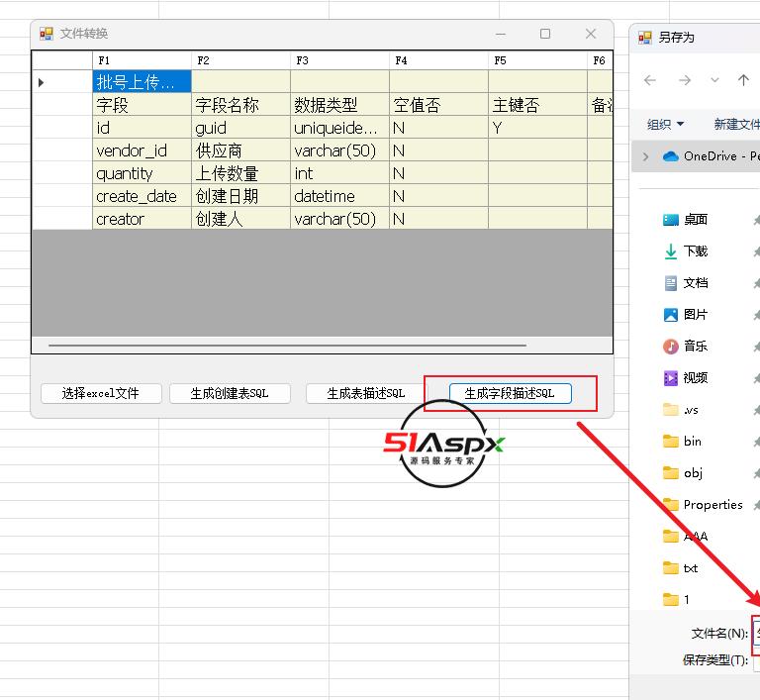The width and height of the screenshot is (760, 700).
Task: Select the 下载 downloads folder icon
Action: tap(671, 251)
